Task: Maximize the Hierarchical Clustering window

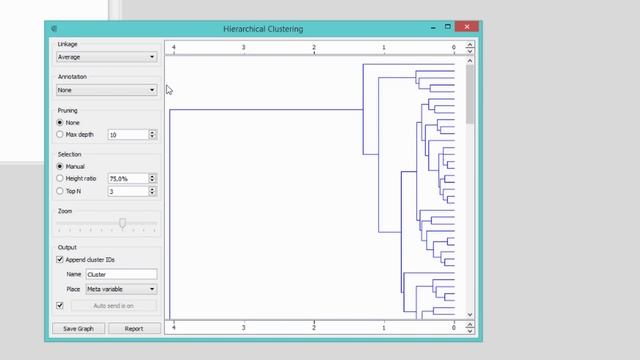Action: (448, 27)
